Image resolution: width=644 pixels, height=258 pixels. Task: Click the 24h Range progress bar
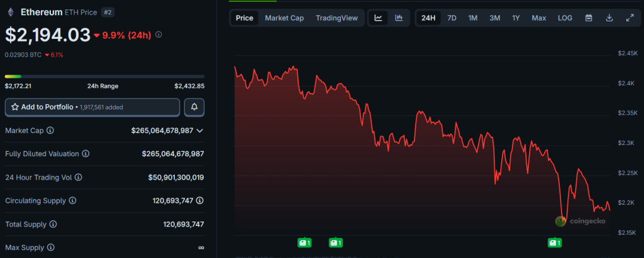pyautogui.click(x=104, y=77)
